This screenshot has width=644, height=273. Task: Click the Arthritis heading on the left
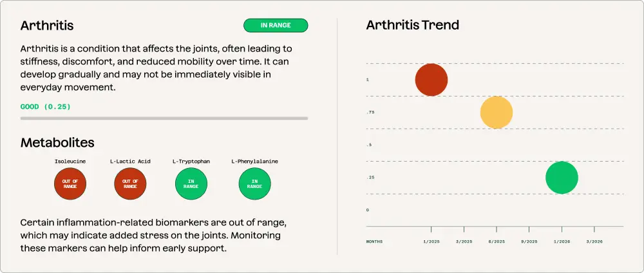[x=47, y=26]
